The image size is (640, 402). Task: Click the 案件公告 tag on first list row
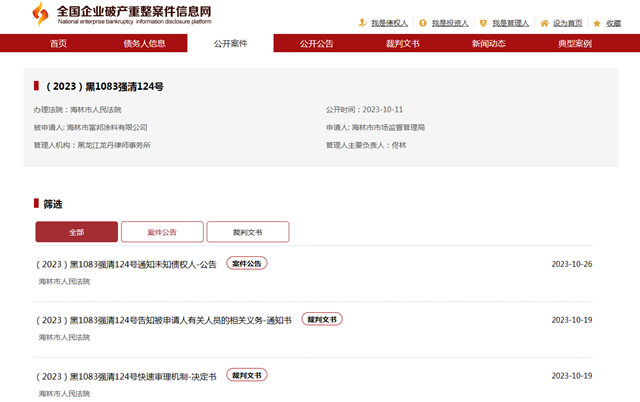pos(247,264)
